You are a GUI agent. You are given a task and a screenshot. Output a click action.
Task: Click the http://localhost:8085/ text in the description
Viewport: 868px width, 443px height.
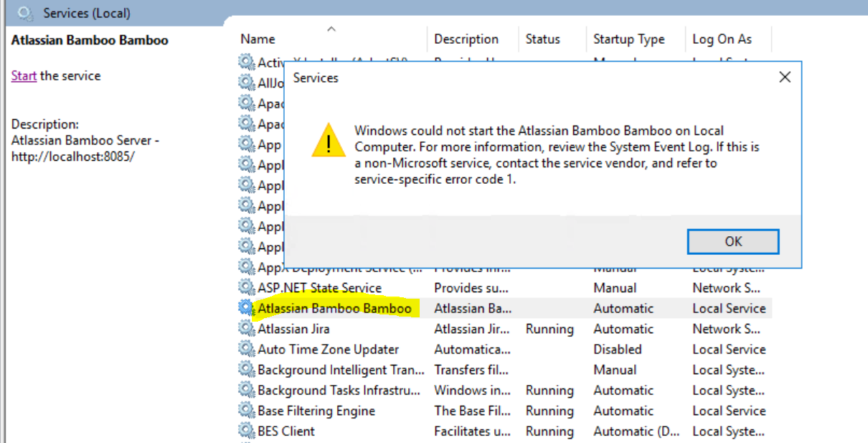(73, 156)
